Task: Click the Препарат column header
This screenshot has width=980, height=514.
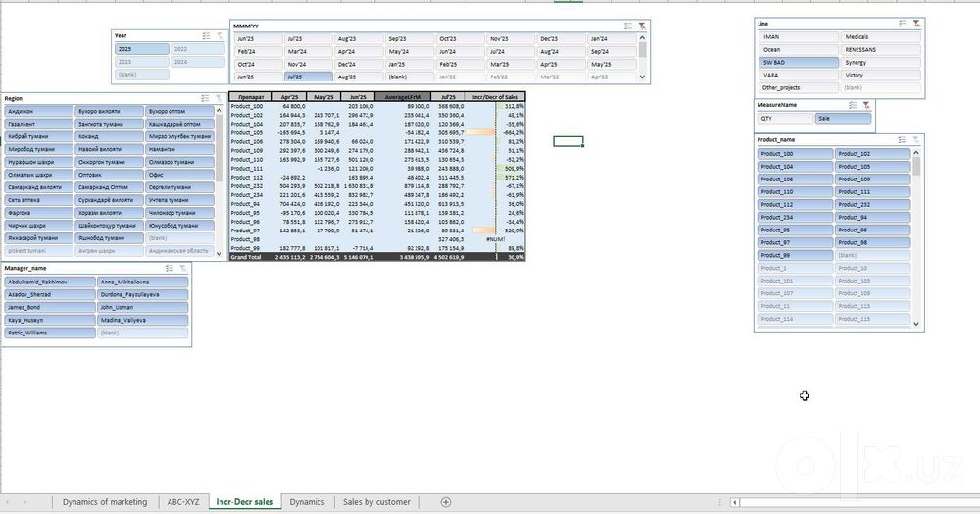Action: 251,97
